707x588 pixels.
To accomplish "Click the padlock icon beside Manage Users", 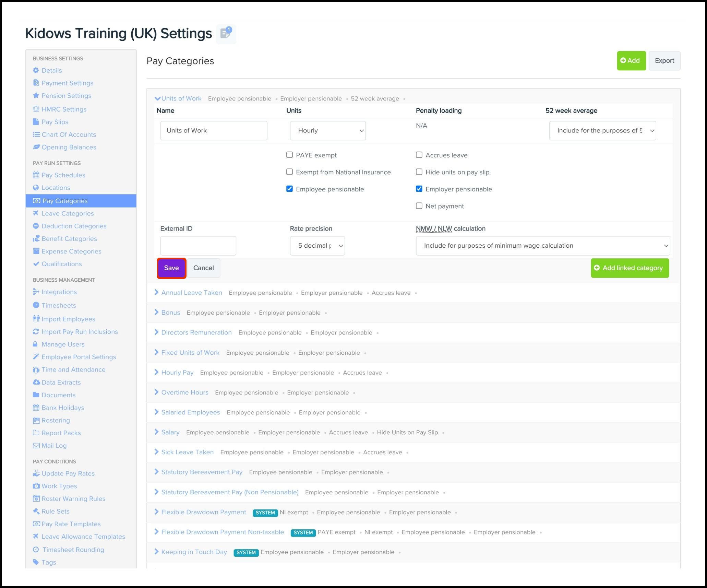I will pyautogui.click(x=35, y=344).
